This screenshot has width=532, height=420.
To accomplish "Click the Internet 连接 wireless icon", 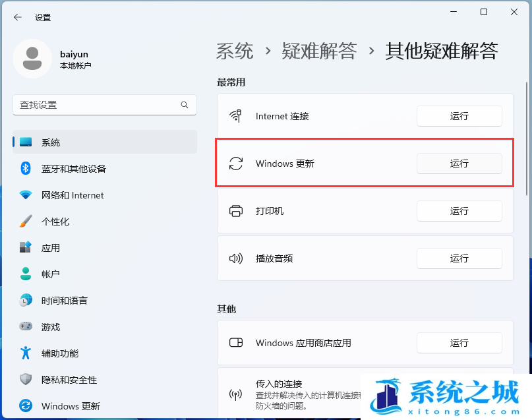I will coord(236,116).
